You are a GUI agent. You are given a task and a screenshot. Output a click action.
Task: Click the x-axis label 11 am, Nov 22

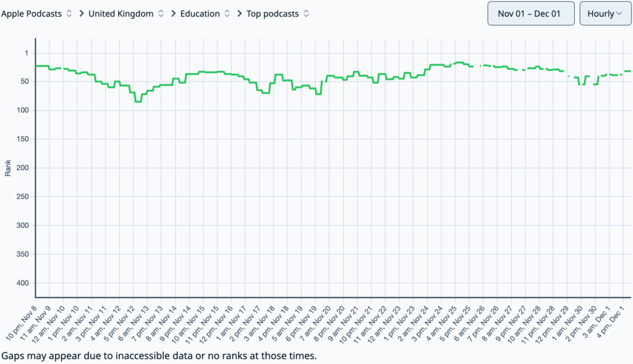click(x=370, y=325)
